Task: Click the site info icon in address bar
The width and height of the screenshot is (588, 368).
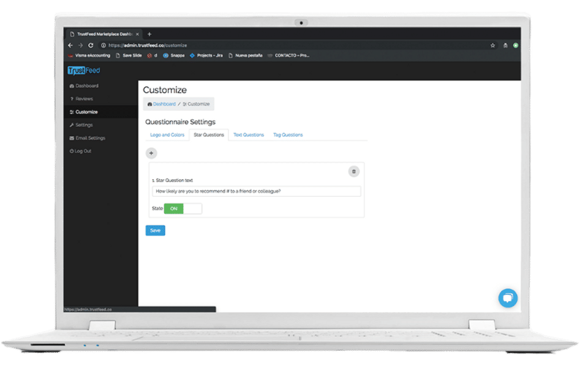Action: click(x=103, y=45)
